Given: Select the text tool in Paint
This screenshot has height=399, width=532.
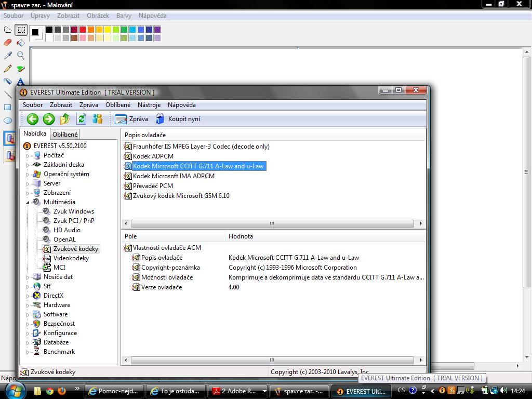Looking at the screenshot, I should [x=21, y=82].
